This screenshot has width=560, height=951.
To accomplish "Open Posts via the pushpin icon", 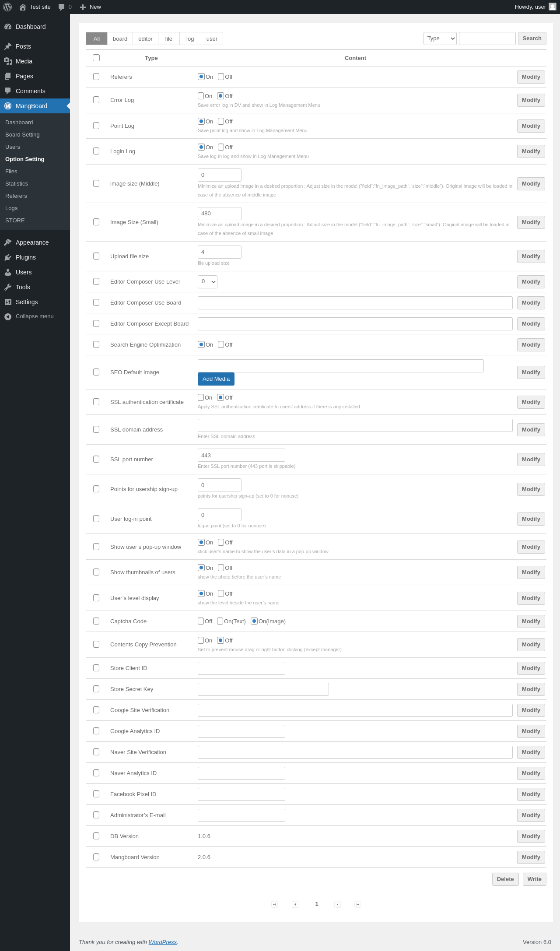I will pyautogui.click(x=8, y=46).
